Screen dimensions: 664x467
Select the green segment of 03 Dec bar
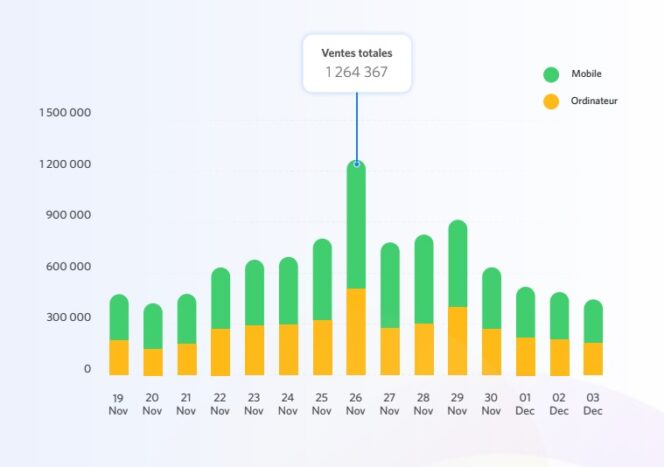[x=593, y=321]
